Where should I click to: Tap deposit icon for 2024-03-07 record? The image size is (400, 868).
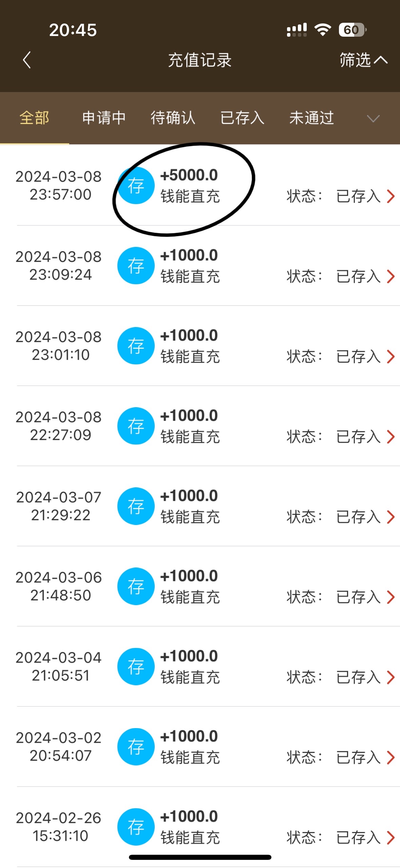click(x=136, y=506)
